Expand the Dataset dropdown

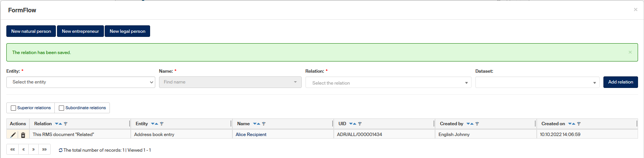click(537, 83)
